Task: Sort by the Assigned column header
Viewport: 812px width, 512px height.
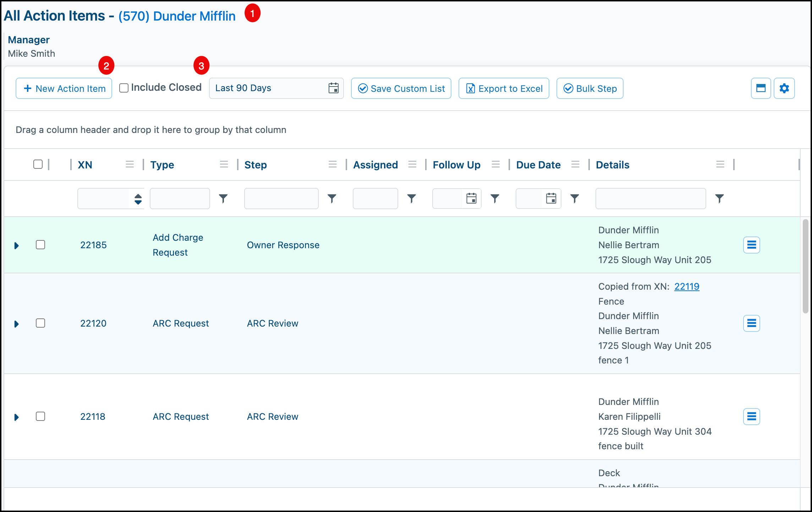Action: tap(375, 165)
